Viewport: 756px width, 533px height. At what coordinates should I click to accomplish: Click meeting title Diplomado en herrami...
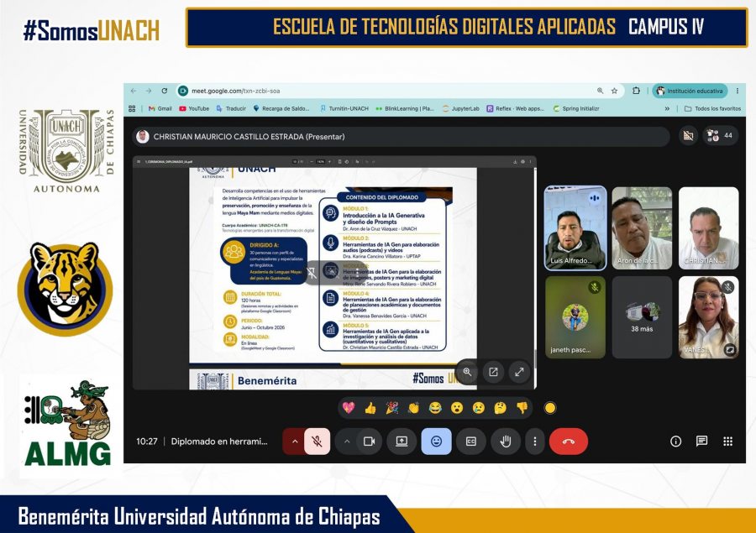(x=219, y=442)
